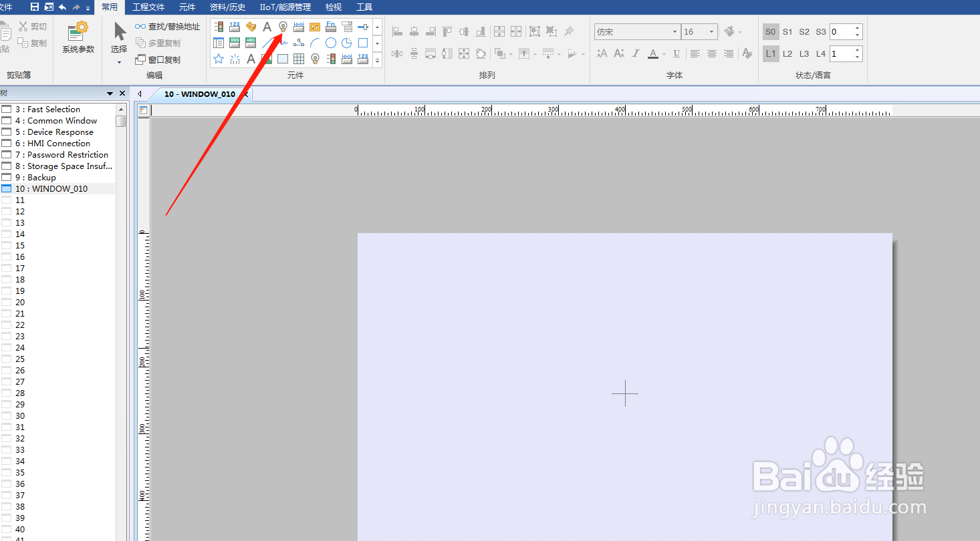980x541 pixels.
Task: Toggle state S0
Action: pos(771,31)
